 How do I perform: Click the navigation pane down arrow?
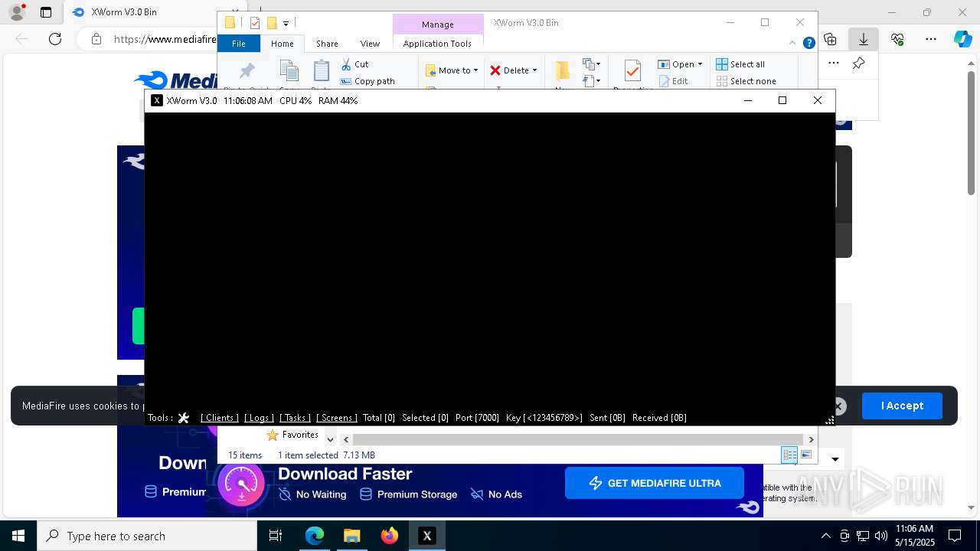pyautogui.click(x=331, y=439)
